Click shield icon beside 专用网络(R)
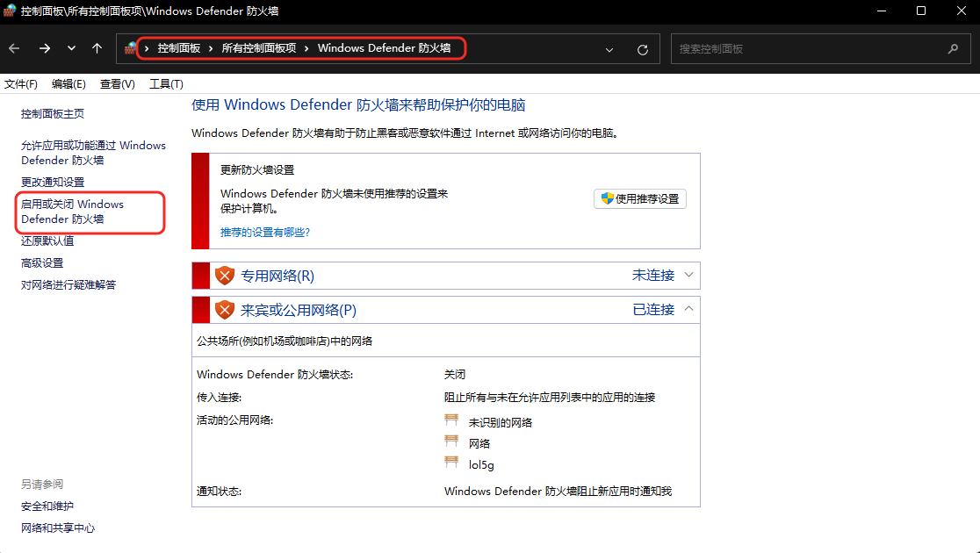This screenshot has height=553, width=980. click(225, 276)
